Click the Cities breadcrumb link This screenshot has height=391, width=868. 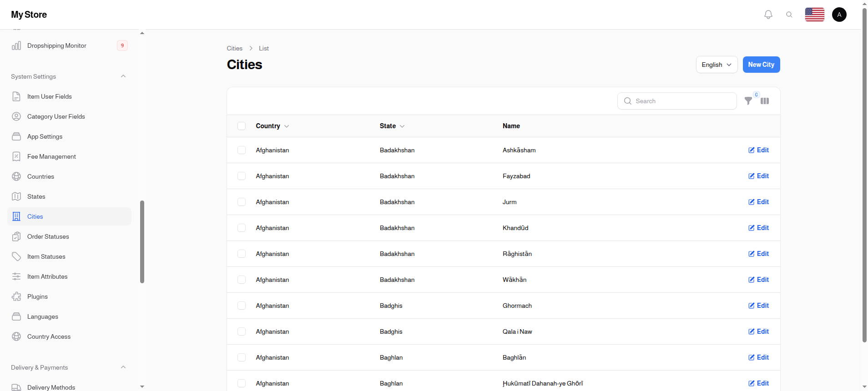point(235,48)
